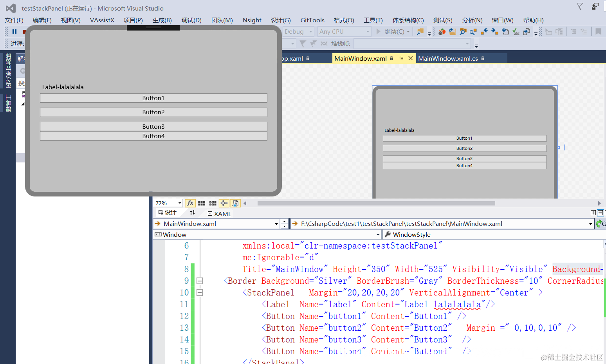Open the 72% zoom level dropdown

tap(180, 203)
